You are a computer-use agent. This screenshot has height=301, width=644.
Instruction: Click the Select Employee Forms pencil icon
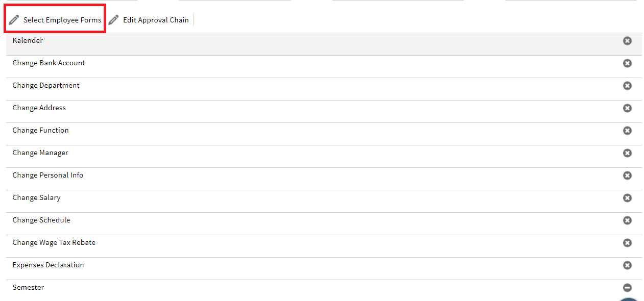(14, 20)
